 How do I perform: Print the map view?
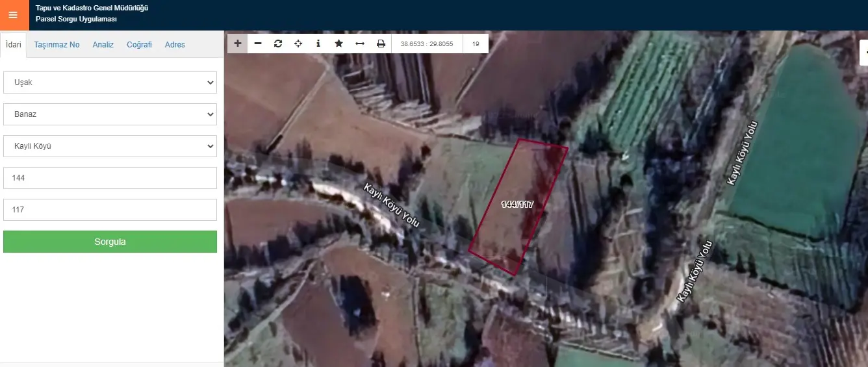pyautogui.click(x=381, y=44)
